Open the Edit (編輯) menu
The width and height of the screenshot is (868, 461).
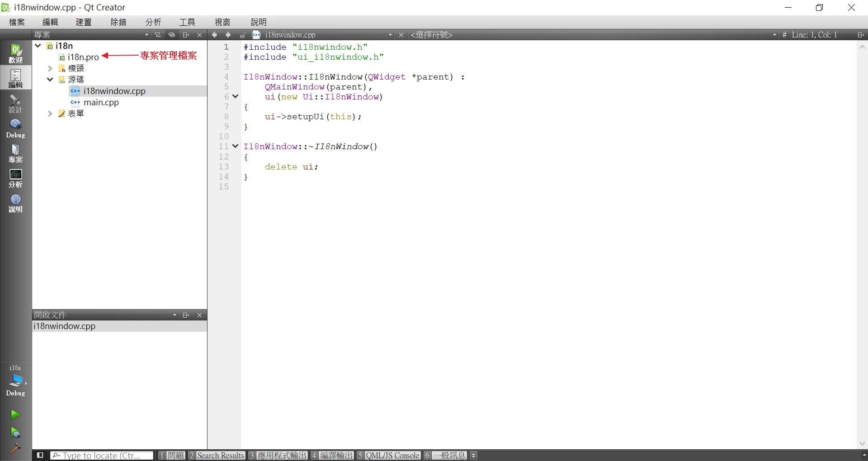[x=50, y=22]
